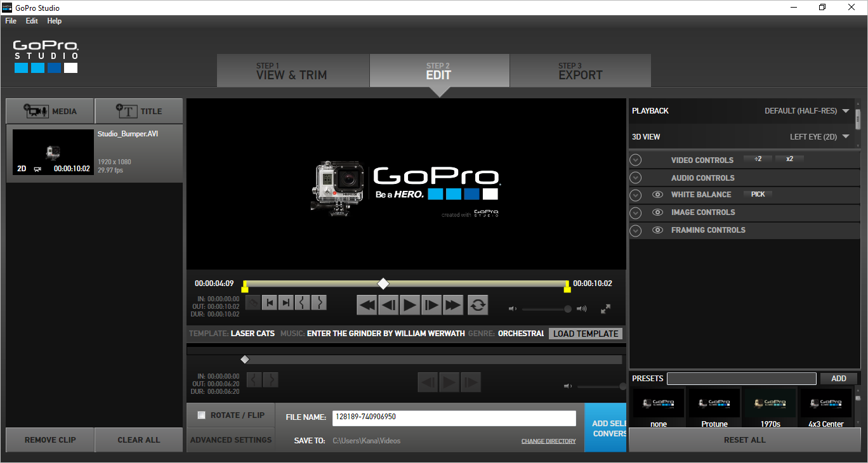Screen dimensions: 868x463
Task: Click the presets ADD button
Action: click(839, 379)
